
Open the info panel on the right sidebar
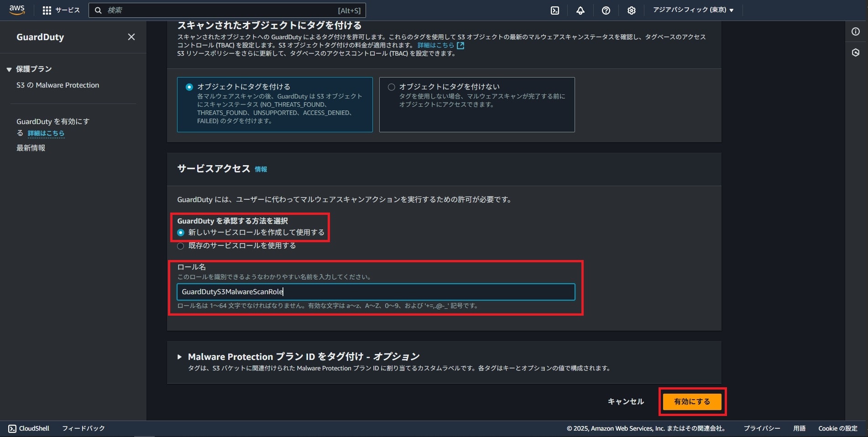(856, 32)
